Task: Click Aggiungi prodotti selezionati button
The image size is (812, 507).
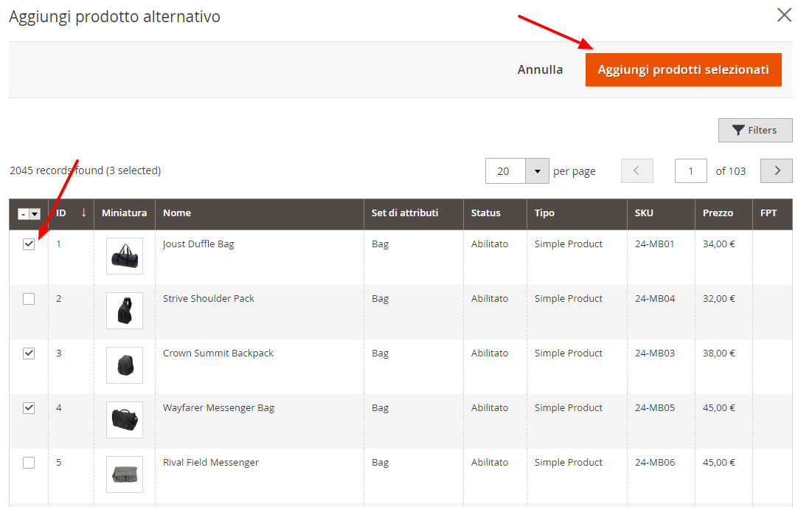Action: [683, 69]
